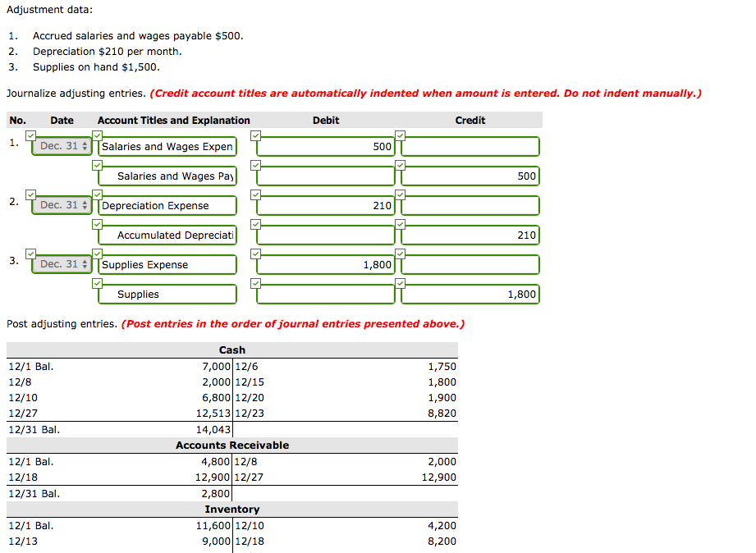Click 'Accrued salaries and wages payable $500.'
This screenshot has width=756, height=553.
138,36
